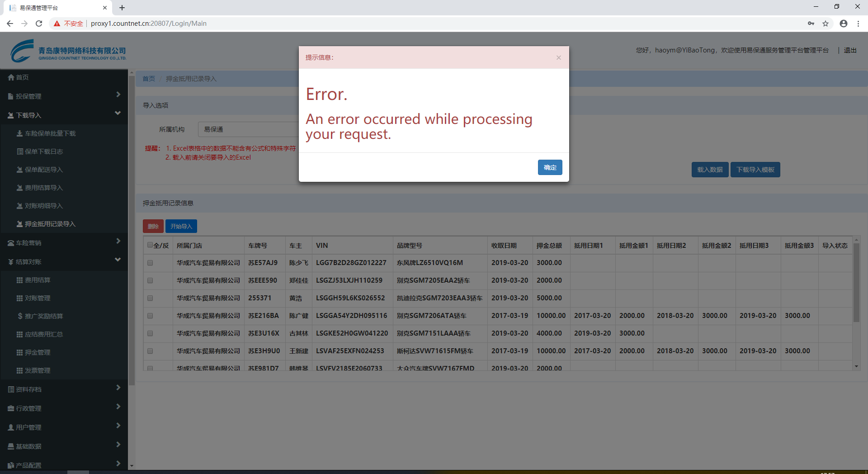Expand the 资料存档 sidebar menu
Viewport: 868px width, 474px height.
(x=64, y=389)
